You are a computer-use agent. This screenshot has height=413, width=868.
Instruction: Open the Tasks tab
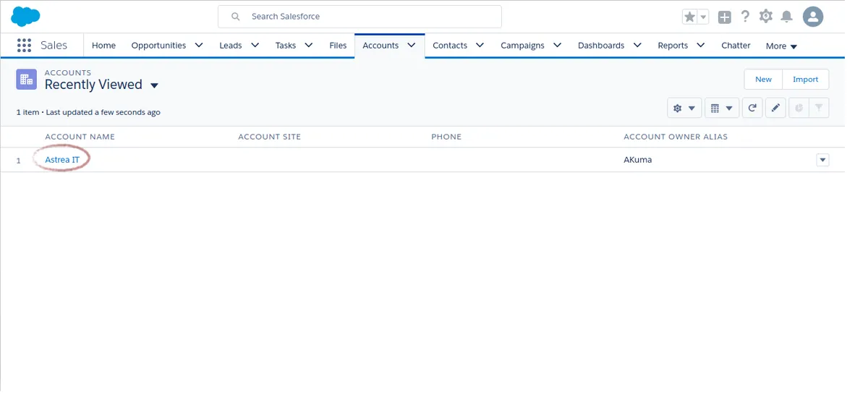coord(286,45)
